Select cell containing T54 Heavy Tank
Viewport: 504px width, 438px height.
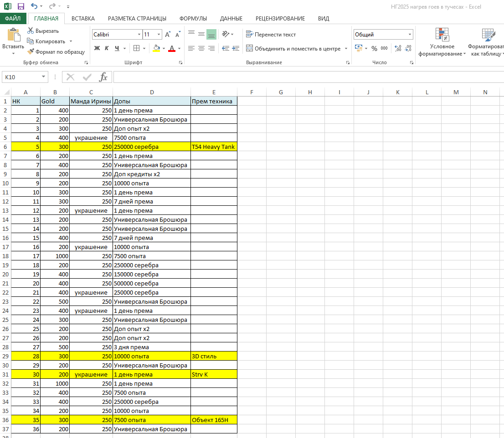coord(214,147)
